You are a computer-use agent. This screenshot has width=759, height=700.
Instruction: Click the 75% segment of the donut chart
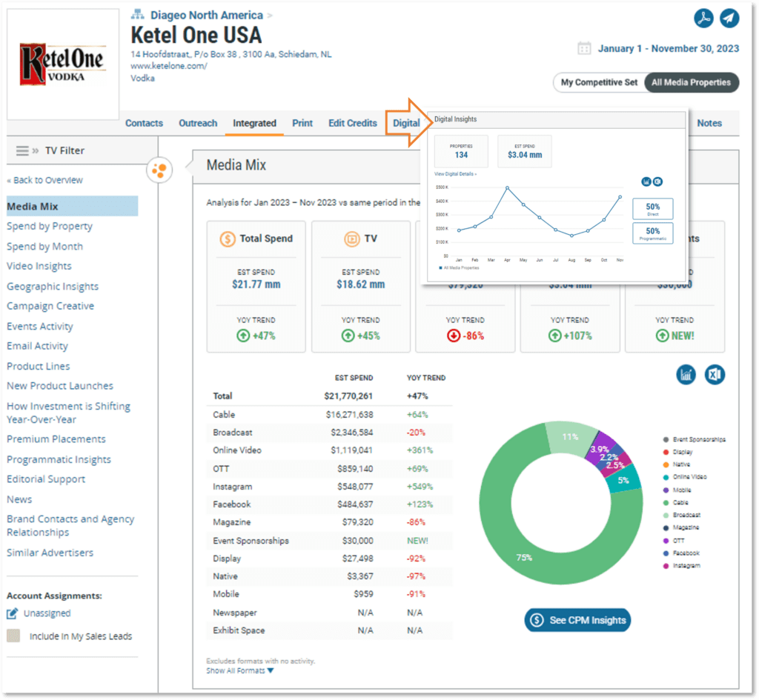(524, 557)
